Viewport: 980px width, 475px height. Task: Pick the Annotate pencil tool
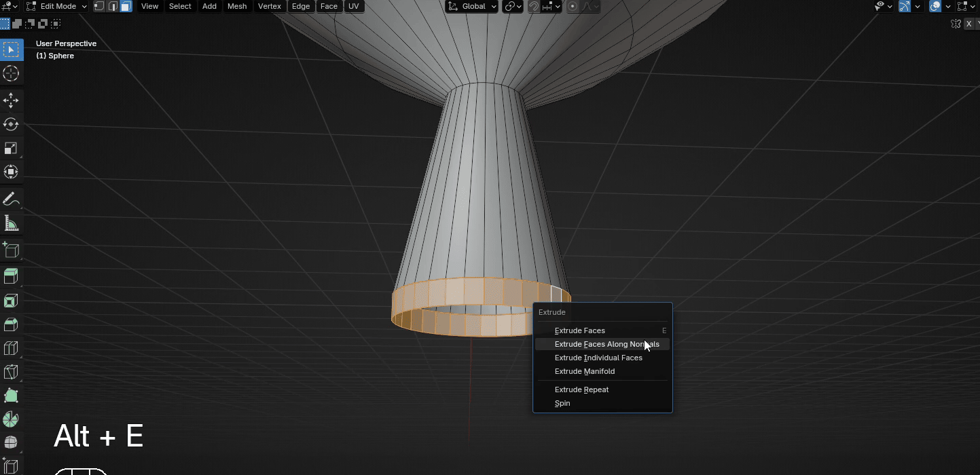(x=11, y=199)
